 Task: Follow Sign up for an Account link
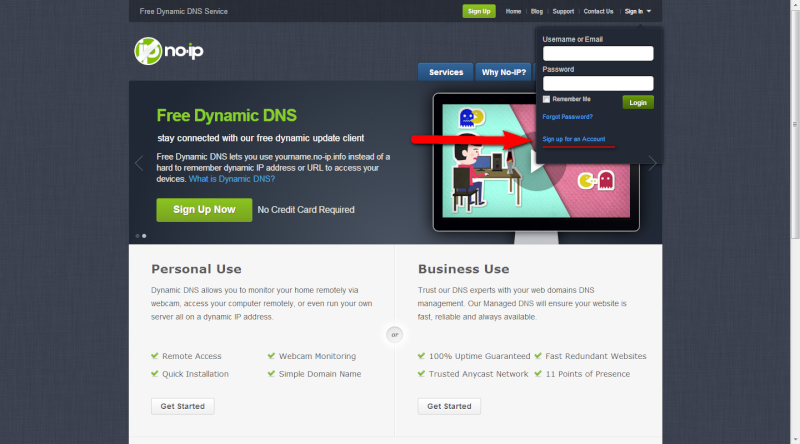[573, 139]
